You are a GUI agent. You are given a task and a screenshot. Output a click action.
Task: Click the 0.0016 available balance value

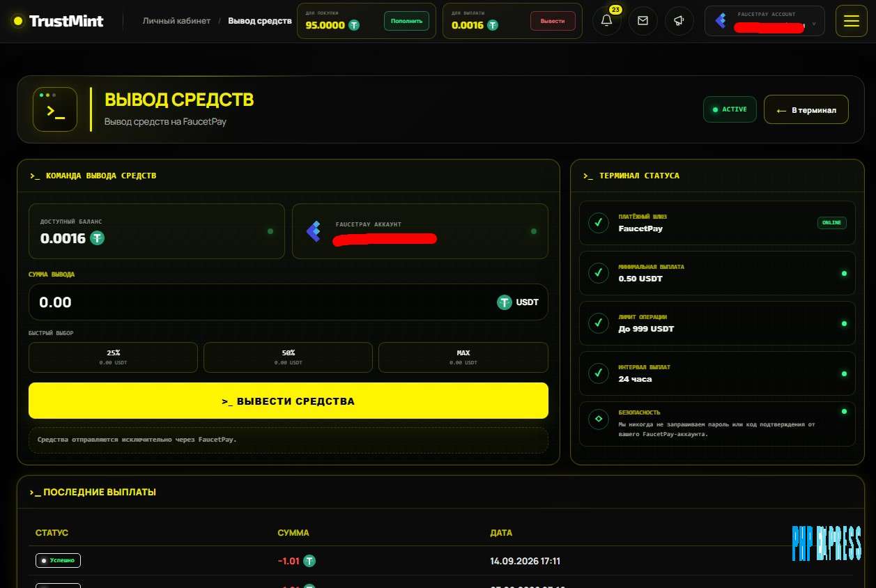pos(63,238)
